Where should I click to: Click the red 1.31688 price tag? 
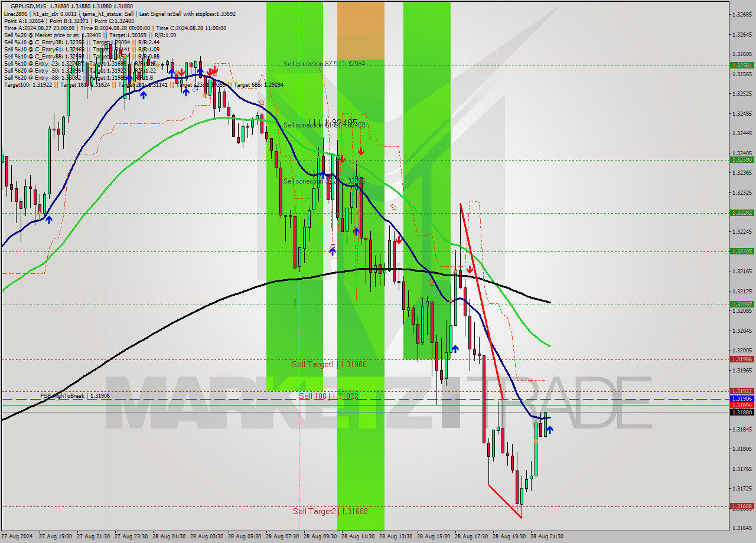pos(742,506)
